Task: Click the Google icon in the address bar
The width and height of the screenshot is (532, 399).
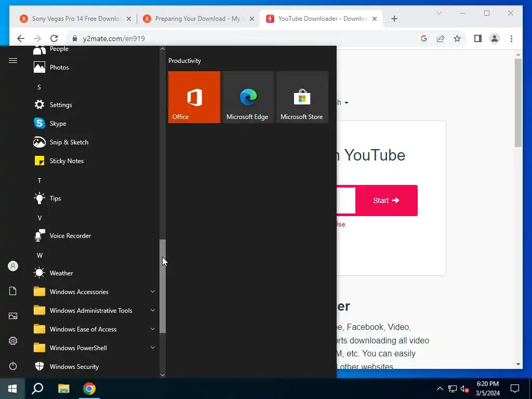Action: tap(424, 38)
